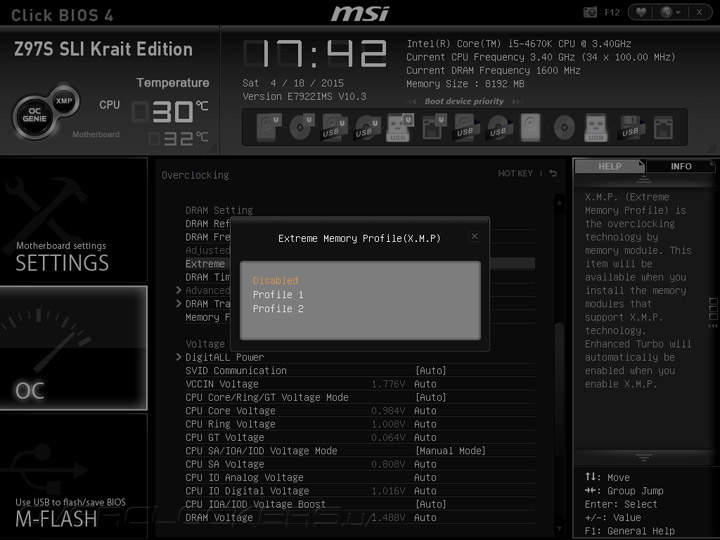Choose the legacy USB key boot icon
The width and height of the screenshot is (720, 540).
pos(596,127)
